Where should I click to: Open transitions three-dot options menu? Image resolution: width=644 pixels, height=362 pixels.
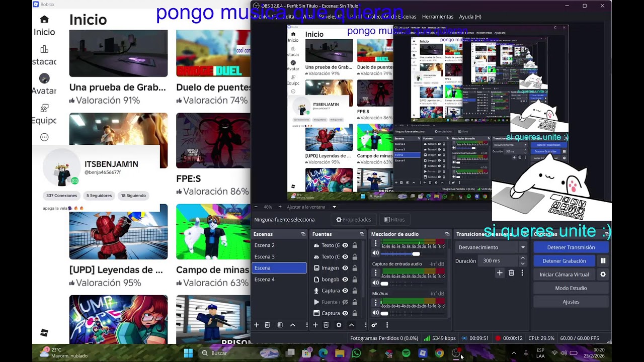[x=522, y=273]
